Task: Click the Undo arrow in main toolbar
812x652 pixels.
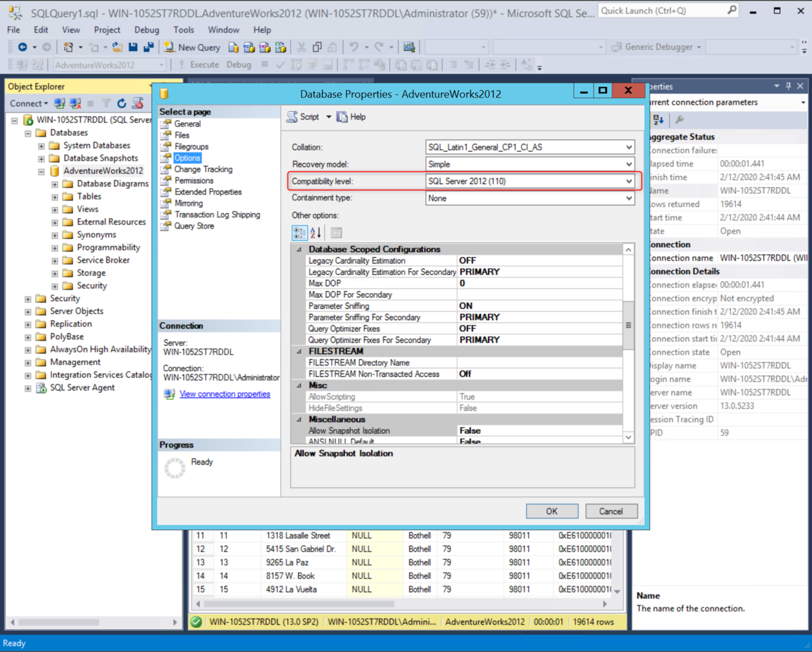Action: click(353, 47)
